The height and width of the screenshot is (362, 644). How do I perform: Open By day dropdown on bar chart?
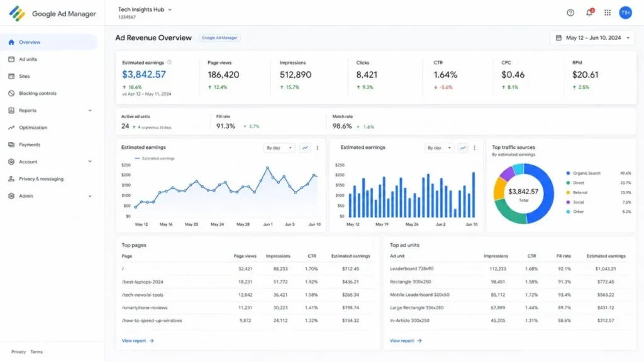(x=439, y=148)
